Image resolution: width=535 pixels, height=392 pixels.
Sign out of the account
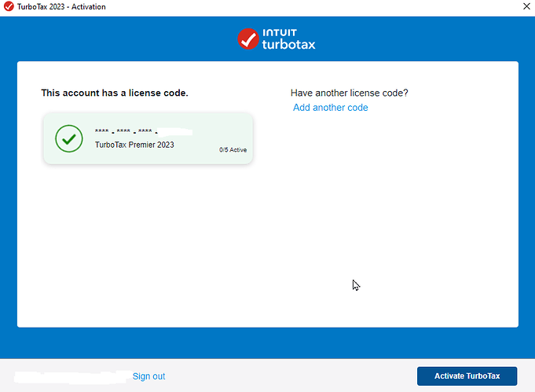click(148, 376)
